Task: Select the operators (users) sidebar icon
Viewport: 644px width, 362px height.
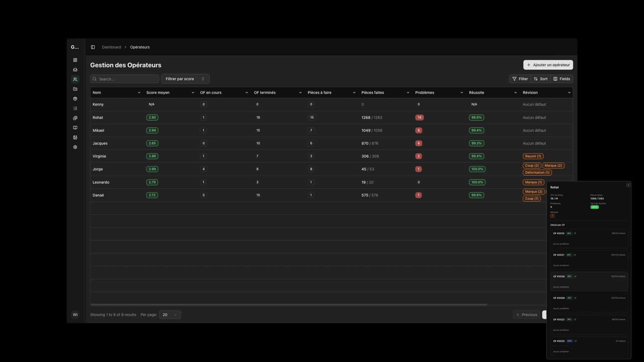Action: (x=75, y=79)
